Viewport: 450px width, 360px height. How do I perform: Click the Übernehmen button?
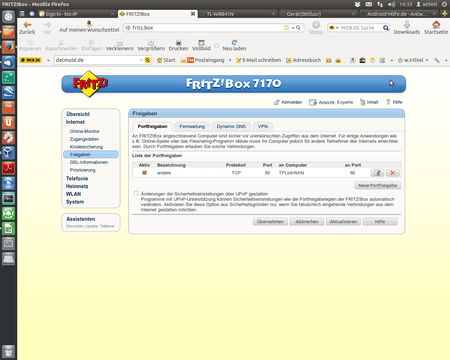click(x=270, y=222)
